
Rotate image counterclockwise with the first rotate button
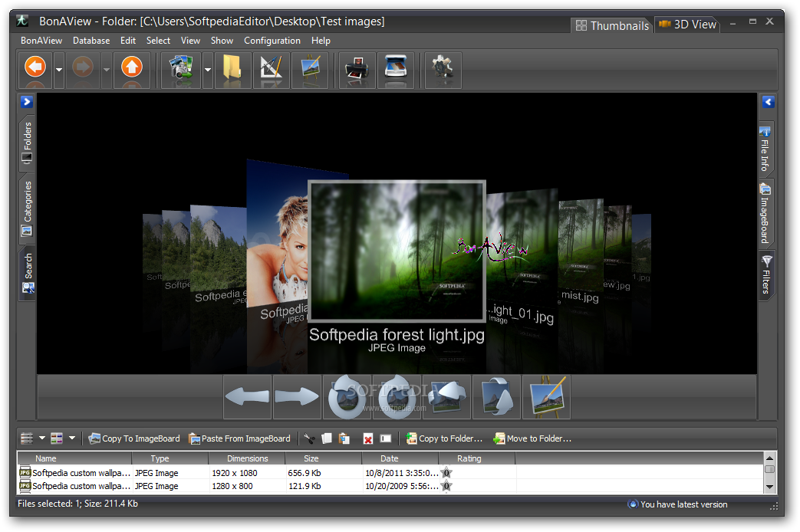pyautogui.click(x=347, y=397)
